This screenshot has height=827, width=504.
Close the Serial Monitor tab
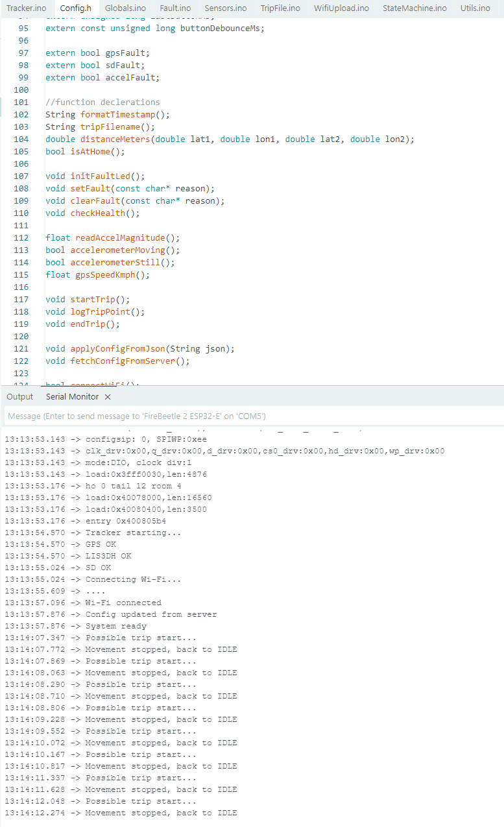coord(108,396)
